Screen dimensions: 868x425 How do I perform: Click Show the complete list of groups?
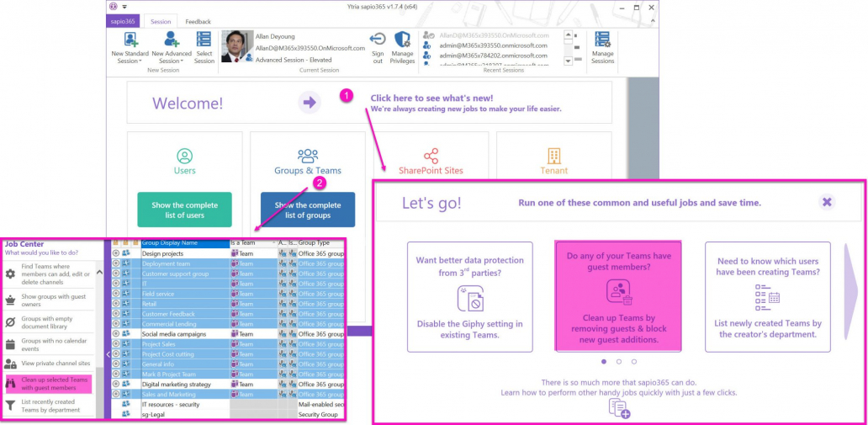coord(308,210)
